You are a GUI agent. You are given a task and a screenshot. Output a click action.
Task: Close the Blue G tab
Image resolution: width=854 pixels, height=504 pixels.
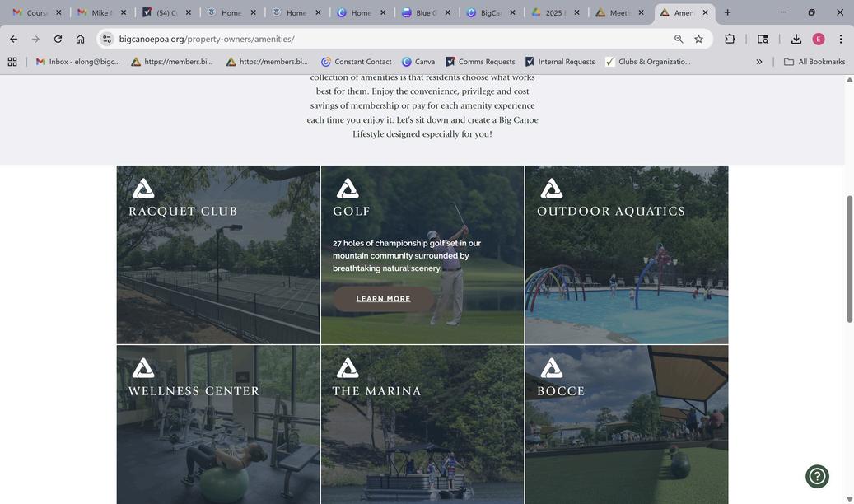pyautogui.click(x=448, y=12)
